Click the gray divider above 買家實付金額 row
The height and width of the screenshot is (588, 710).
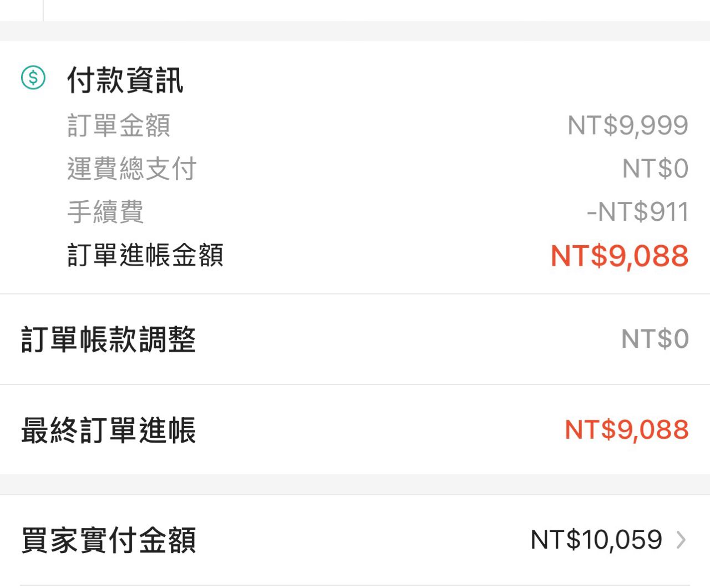pyautogui.click(x=355, y=484)
